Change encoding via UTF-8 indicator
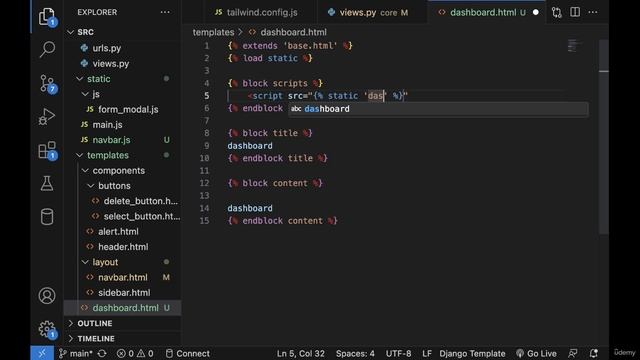 [398, 353]
